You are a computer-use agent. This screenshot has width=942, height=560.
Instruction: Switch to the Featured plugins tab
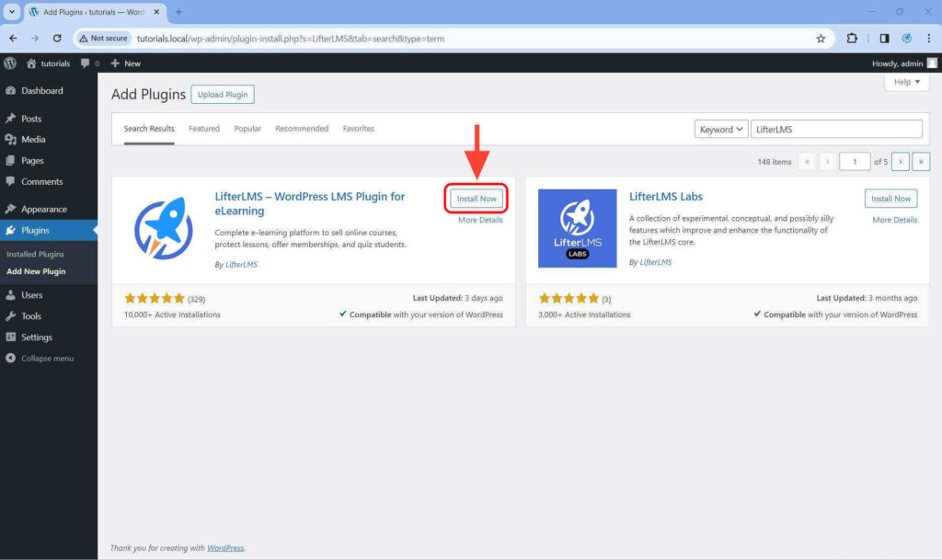coord(203,129)
